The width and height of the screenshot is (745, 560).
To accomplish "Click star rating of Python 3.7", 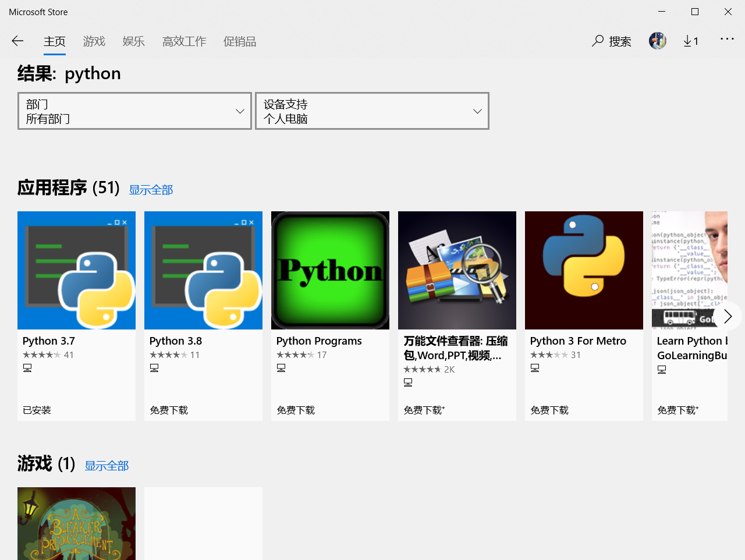I will click(42, 355).
